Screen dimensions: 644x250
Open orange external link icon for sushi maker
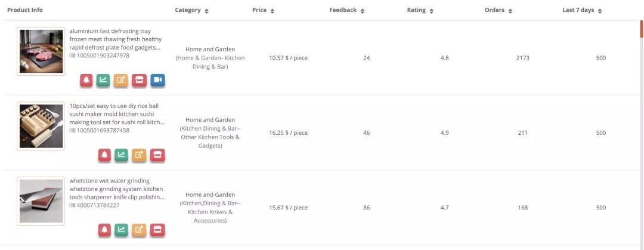pyautogui.click(x=139, y=155)
